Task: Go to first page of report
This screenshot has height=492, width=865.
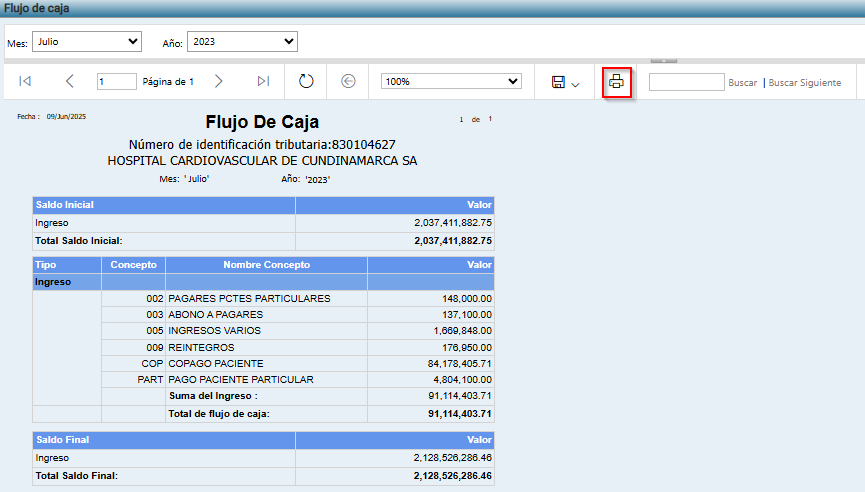Action: tap(25, 81)
